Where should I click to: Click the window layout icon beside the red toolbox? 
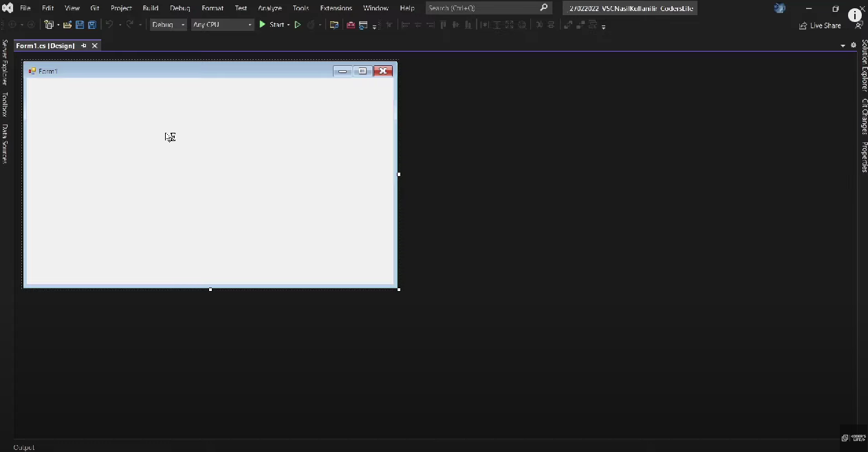pyautogui.click(x=363, y=25)
